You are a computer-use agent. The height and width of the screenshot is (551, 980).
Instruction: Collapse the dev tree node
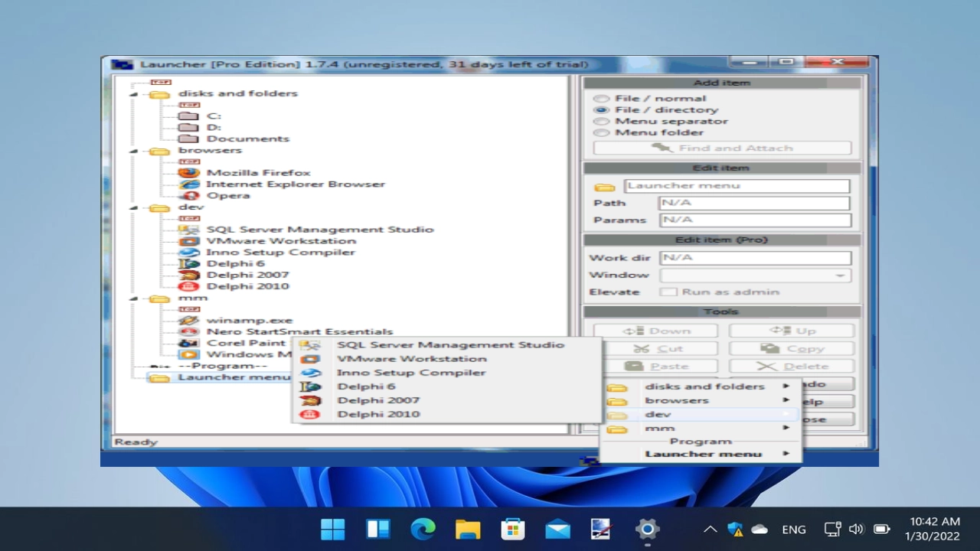click(134, 208)
